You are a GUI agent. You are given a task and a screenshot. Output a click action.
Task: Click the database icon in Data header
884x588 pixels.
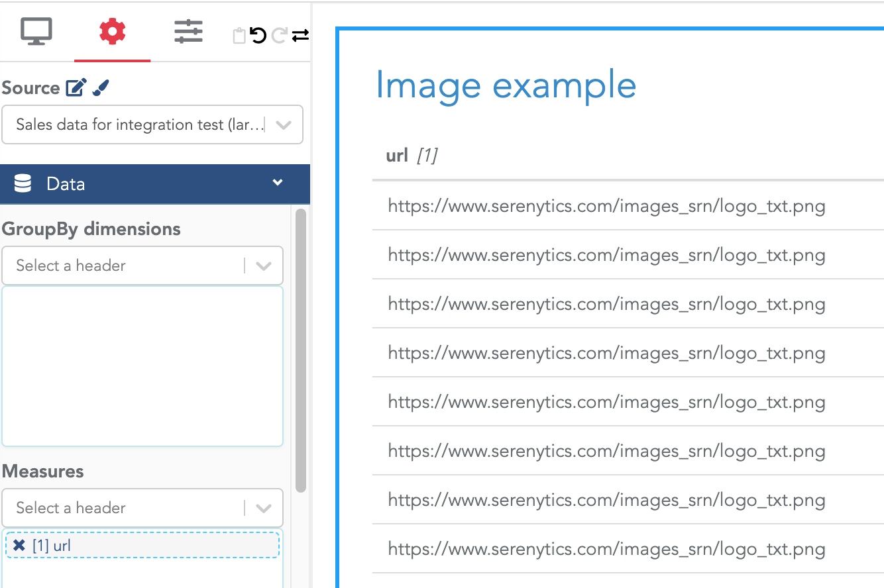click(x=23, y=183)
